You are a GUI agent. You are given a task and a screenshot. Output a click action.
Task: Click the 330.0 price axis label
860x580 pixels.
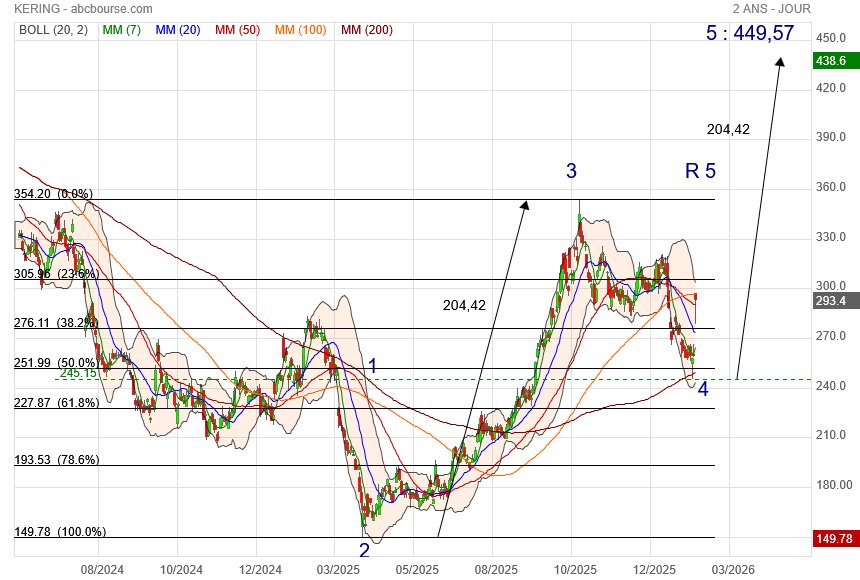tap(831, 237)
